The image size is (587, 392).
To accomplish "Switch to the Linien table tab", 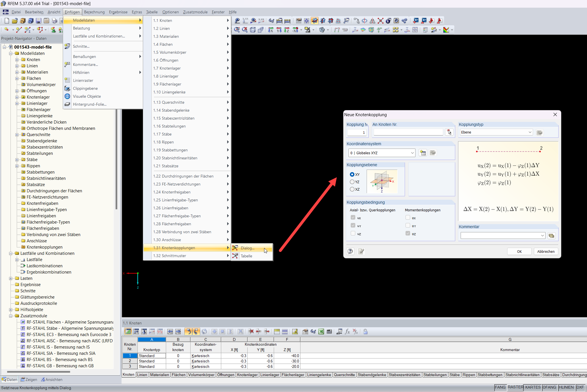I will [142, 375].
